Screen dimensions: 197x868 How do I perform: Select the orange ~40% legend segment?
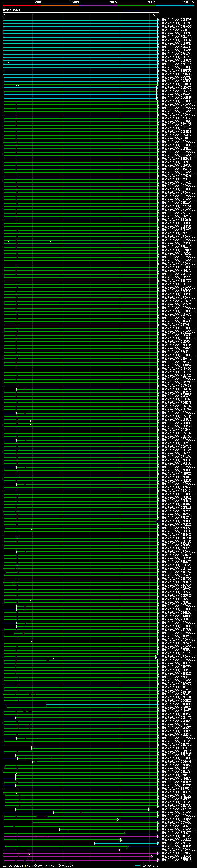60,6
